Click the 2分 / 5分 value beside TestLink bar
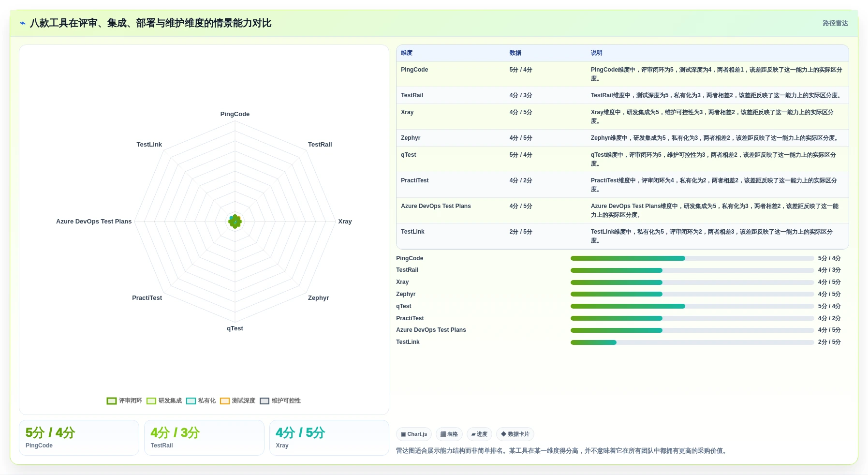This screenshot has width=868, height=475. [829, 342]
